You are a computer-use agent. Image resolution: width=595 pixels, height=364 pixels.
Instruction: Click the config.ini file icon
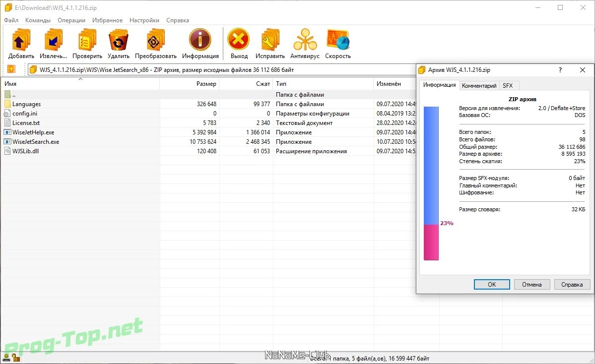point(7,114)
